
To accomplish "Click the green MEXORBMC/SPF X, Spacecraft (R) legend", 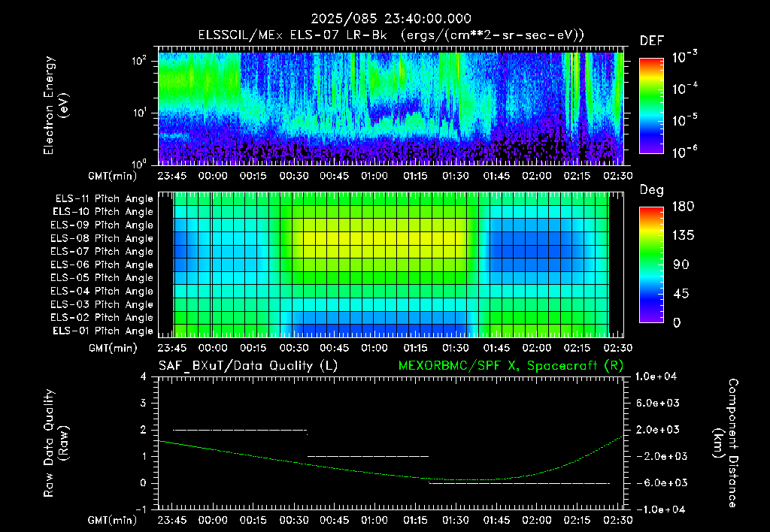I will (511, 366).
